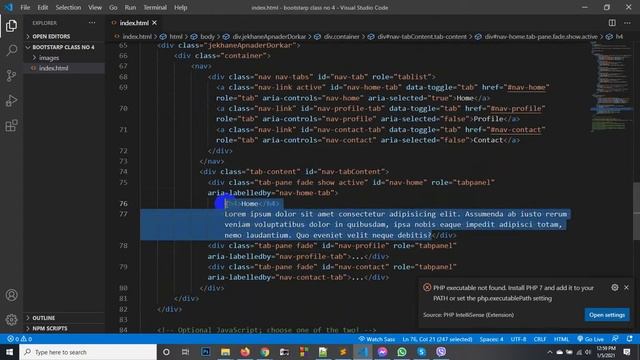Click the feedback icon in status bar
The image size is (640, 360).
[615, 339]
